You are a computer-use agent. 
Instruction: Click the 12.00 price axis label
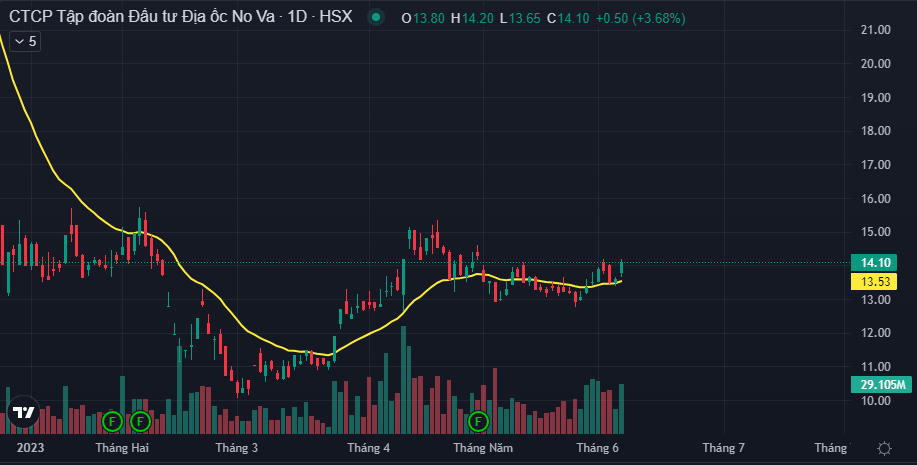[x=876, y=333]
